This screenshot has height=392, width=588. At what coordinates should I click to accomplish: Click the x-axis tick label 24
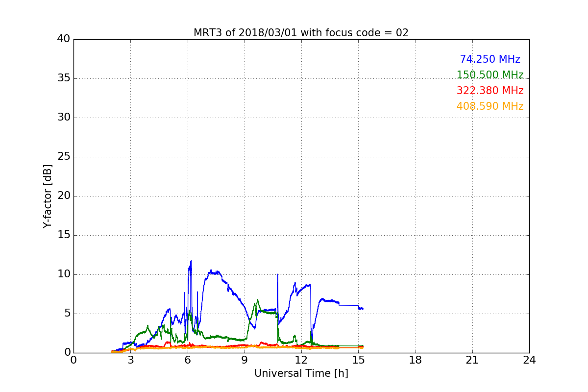tap(529, 360)
